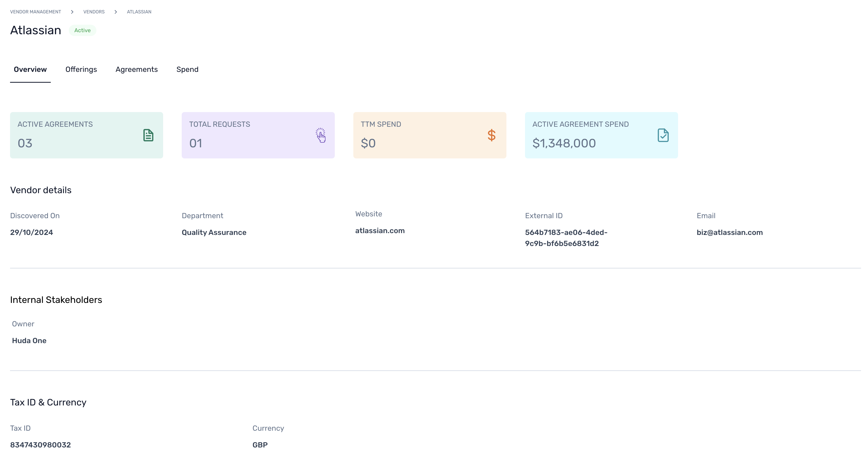Click the 03 active agreements count
The height and width of the screenshot is (458, 868).
pos(25,143)
